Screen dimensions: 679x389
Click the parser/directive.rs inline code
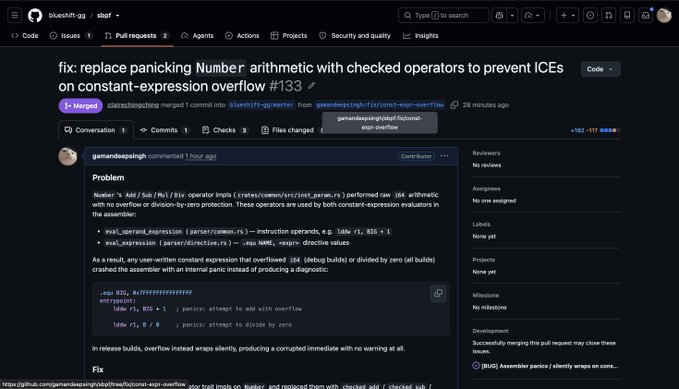(195, 243)
